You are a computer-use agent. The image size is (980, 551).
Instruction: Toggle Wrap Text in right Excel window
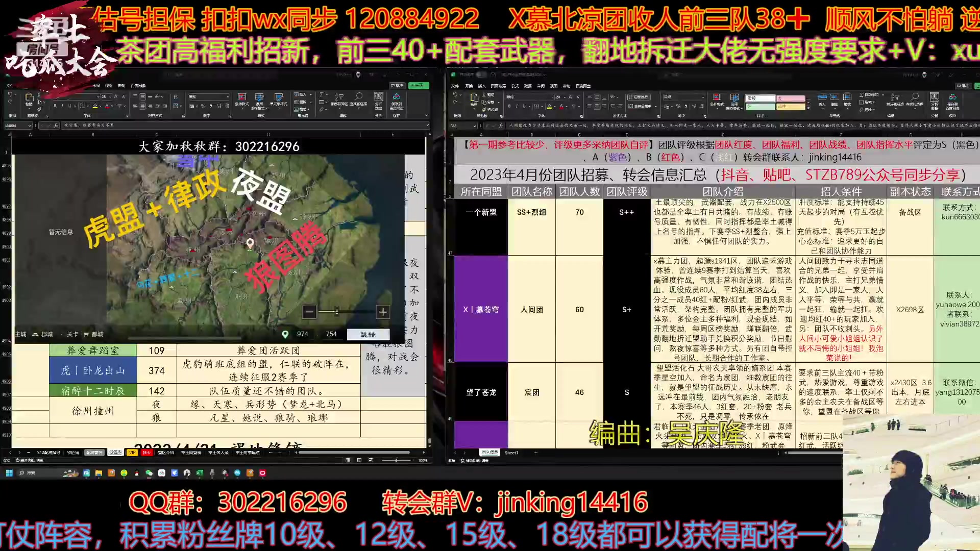point(639,97)
